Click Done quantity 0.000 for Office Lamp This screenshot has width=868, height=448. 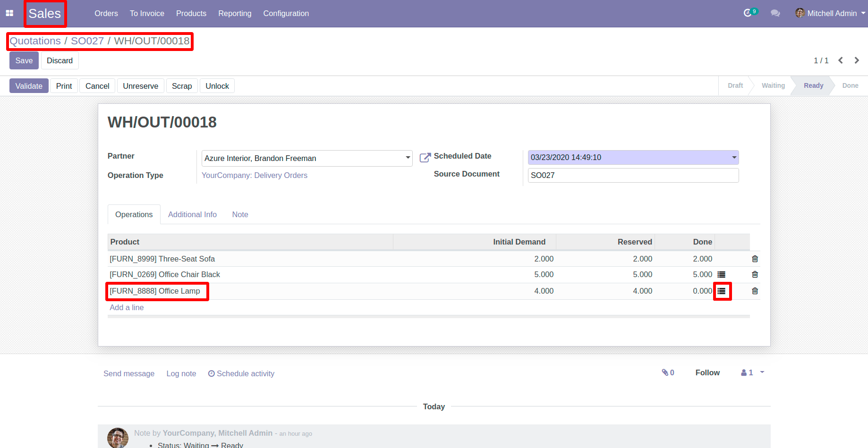tap(702, 291)
